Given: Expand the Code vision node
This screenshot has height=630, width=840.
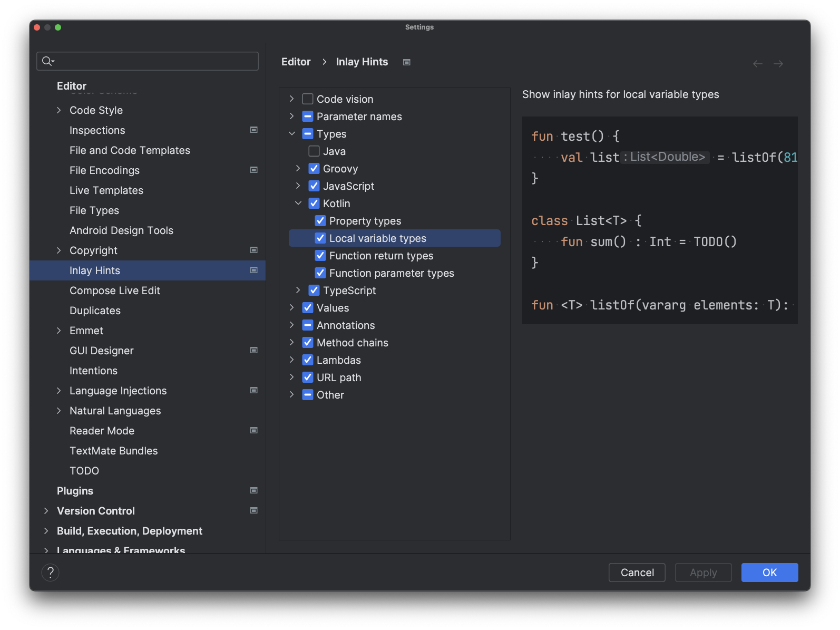Looking at the screenshot, I should (292, 99).
